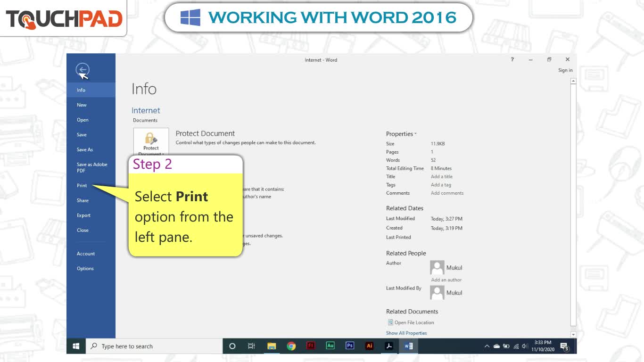Click the scrollbar down arrow
Screen dimensions: 644x362
[x=573, y=335]
